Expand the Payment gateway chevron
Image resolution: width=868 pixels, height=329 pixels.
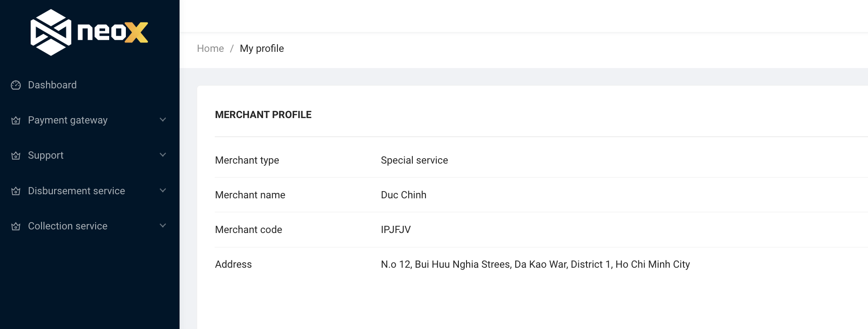click(x=163, y=120)
